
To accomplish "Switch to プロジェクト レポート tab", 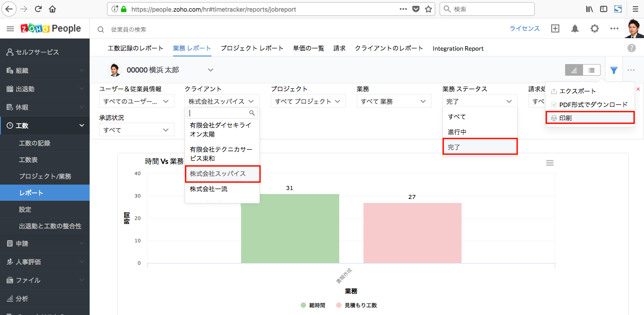I will 252,48.
